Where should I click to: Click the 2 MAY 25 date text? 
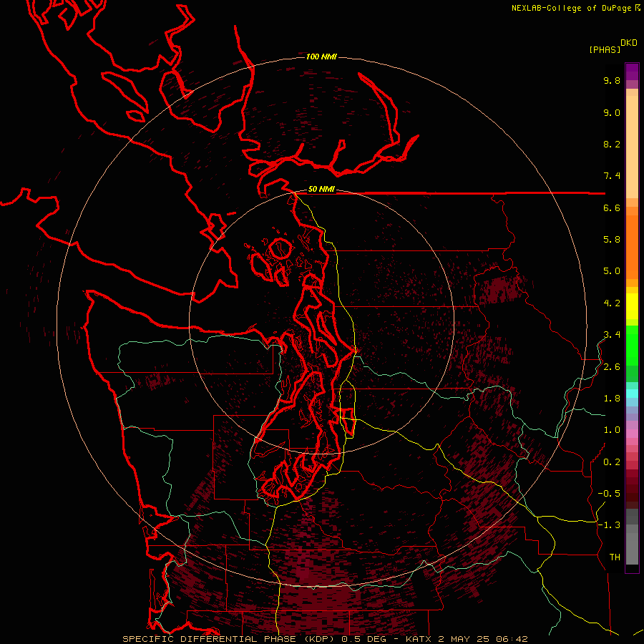click(463, 639)
